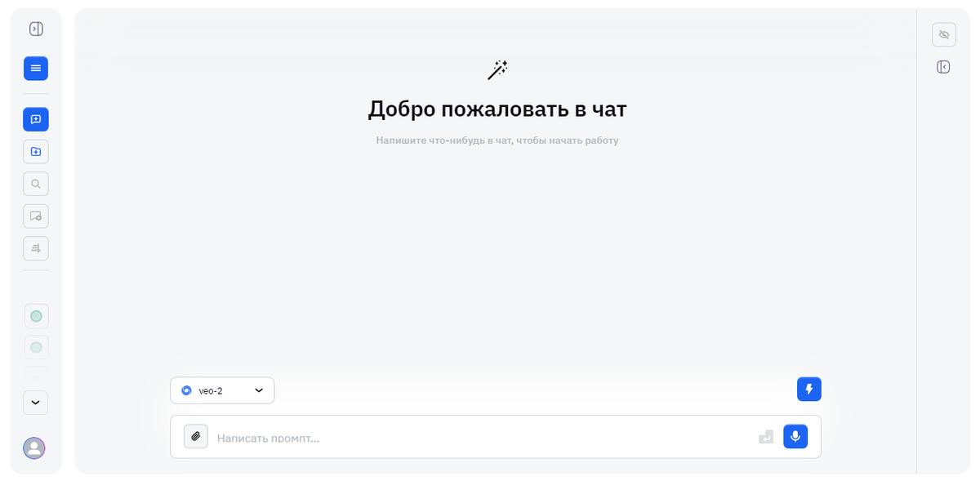The image size is (980, 481).
Task: Click the lightning boost icon
Action: click(808, 389)
